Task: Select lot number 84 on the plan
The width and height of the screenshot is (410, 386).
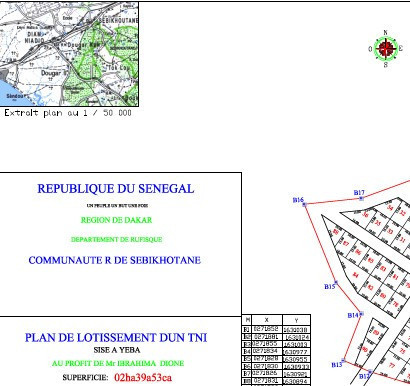Action: tap(355, 275)
